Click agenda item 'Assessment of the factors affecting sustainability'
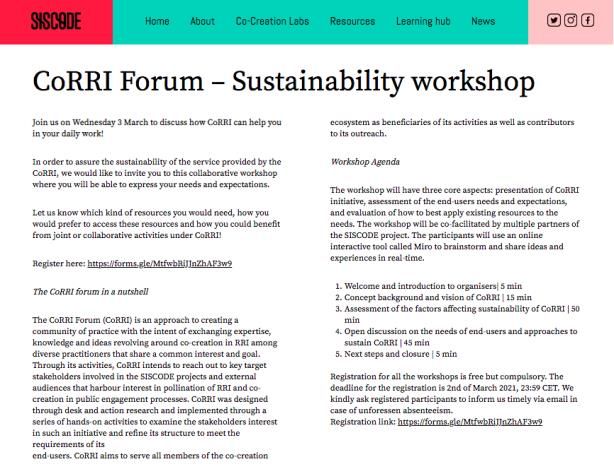This screenshot has width=614, height=469. 462,314
